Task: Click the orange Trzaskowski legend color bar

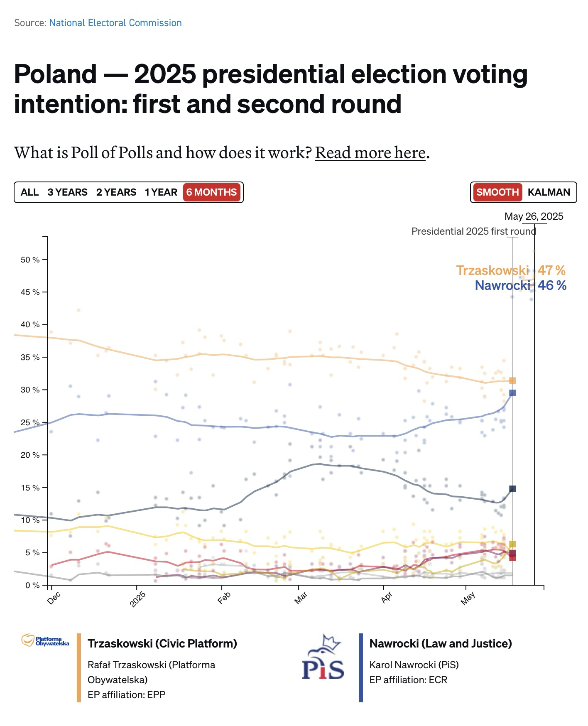Action: [79, 668]
